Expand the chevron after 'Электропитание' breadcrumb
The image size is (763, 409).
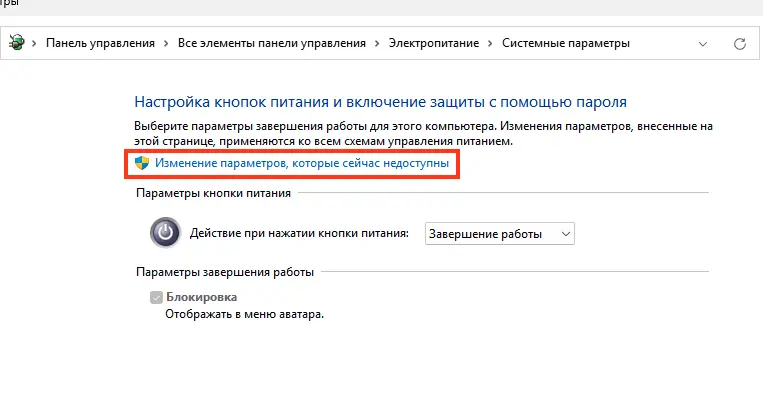pos(490,43)
